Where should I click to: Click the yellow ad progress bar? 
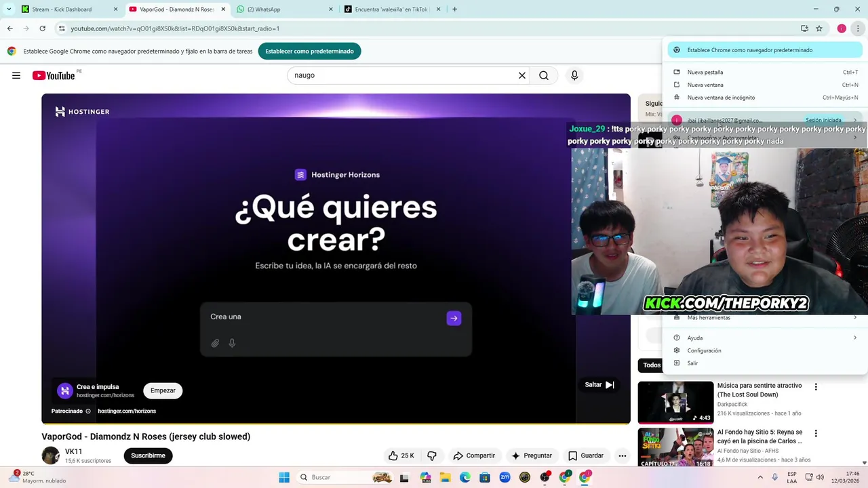[336, 423]
